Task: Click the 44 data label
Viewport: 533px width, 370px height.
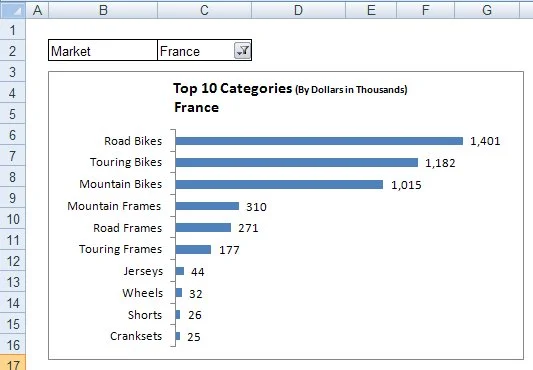Action: coord(197,272)
